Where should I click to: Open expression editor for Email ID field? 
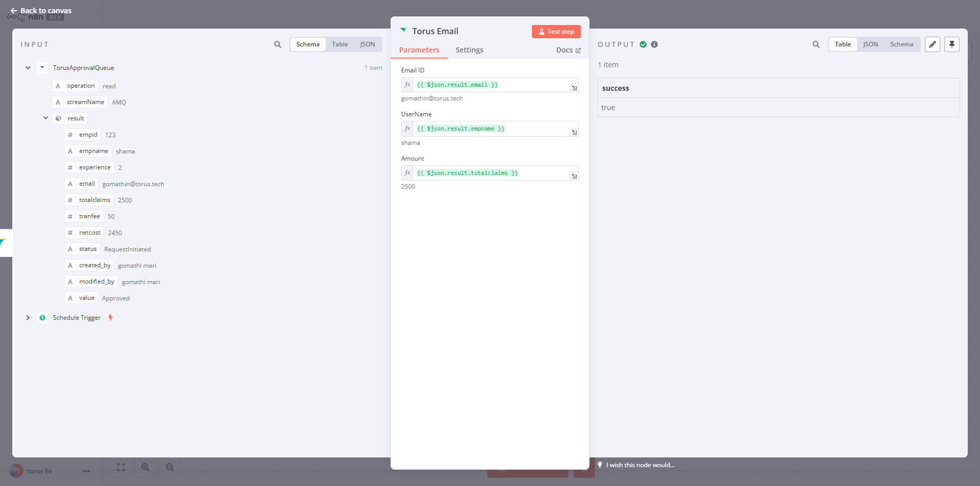coord(574,88)
